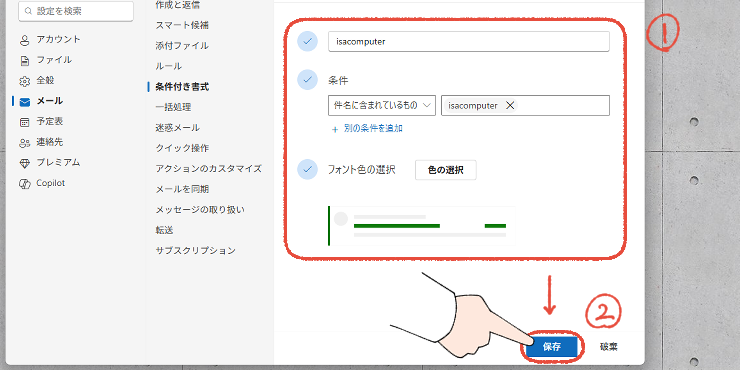
Task: Click the checkmark circle beside 条件
Action: click(307, 80)
